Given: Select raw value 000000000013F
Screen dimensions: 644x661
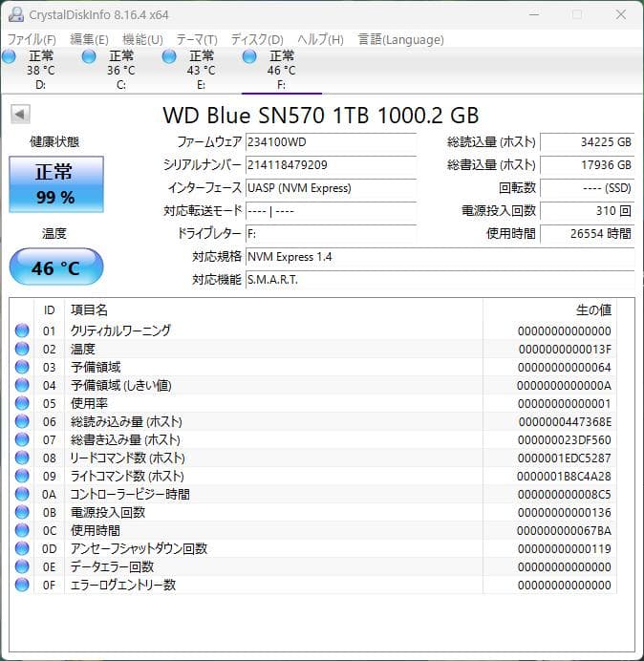Looking at the screenshot, I should [565, 349].
